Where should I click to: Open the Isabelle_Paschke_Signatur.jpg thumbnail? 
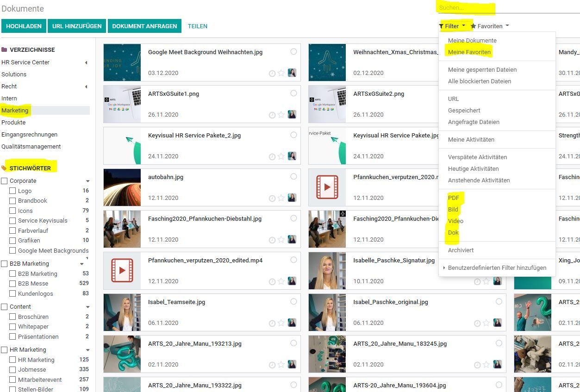[327, 271]
